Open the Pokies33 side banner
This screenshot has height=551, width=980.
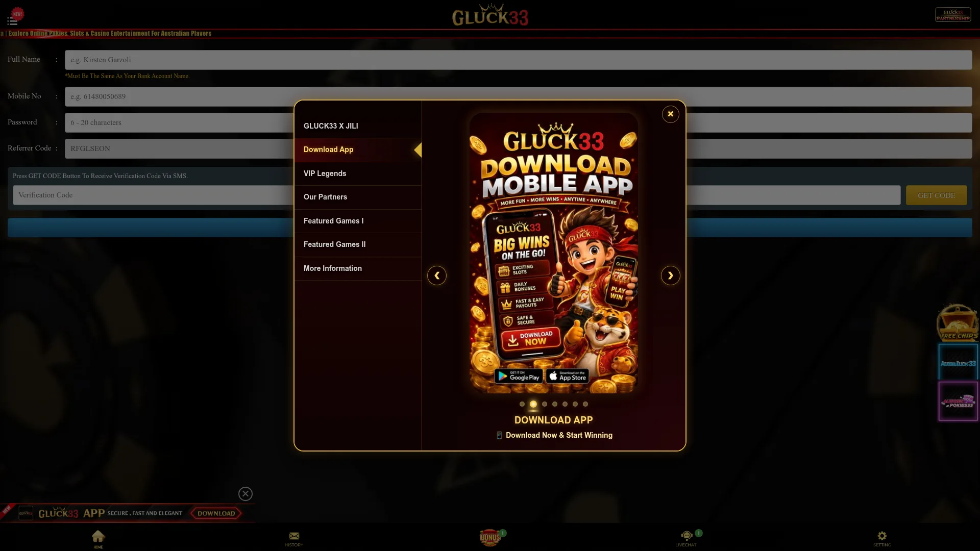[958, 401]
